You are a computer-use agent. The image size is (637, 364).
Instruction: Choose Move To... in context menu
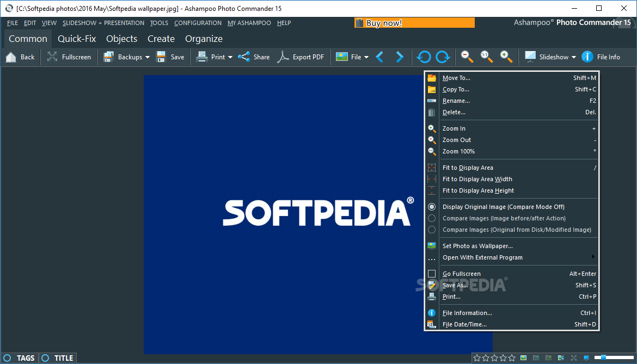[511, 78]
